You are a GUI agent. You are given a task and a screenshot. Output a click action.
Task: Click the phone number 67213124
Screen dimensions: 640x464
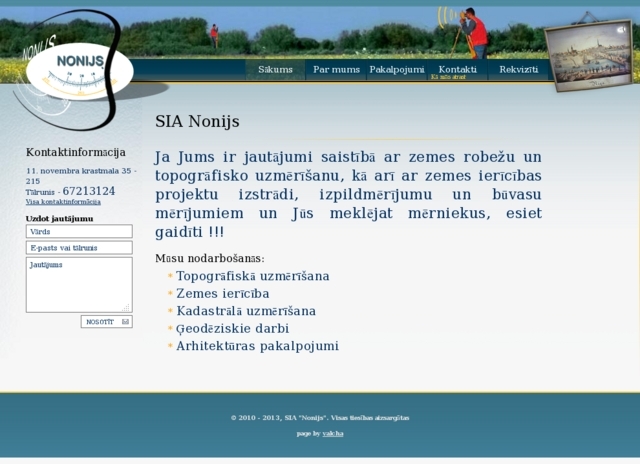(89, 191)
